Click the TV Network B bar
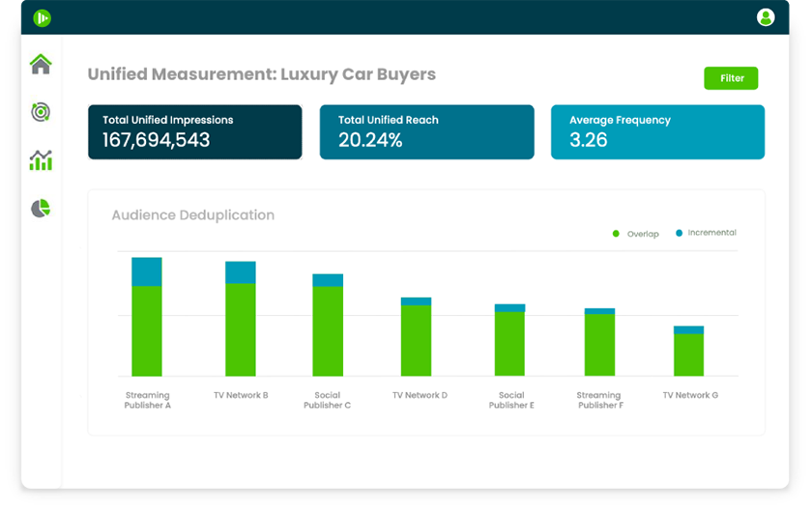Image resolution: width=812 pixels, height=511 pixels. pos(241,328)
